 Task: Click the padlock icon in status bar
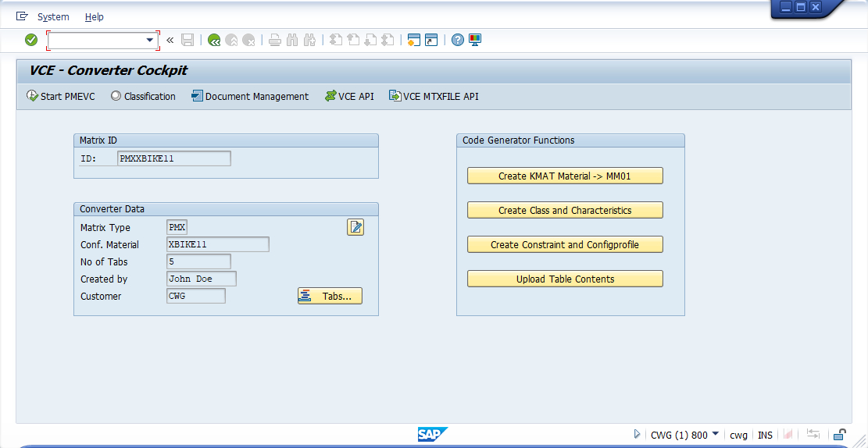[x=840, y=435]
